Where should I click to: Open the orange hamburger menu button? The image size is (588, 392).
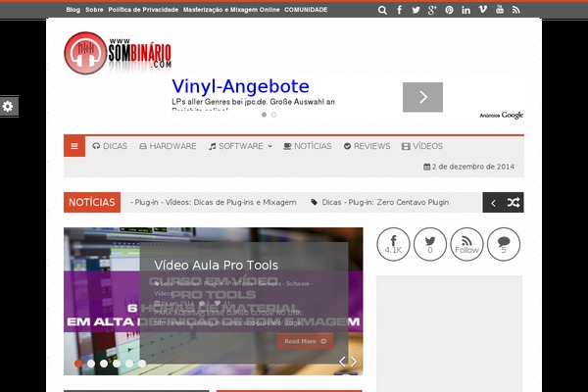tap(74, 146)
